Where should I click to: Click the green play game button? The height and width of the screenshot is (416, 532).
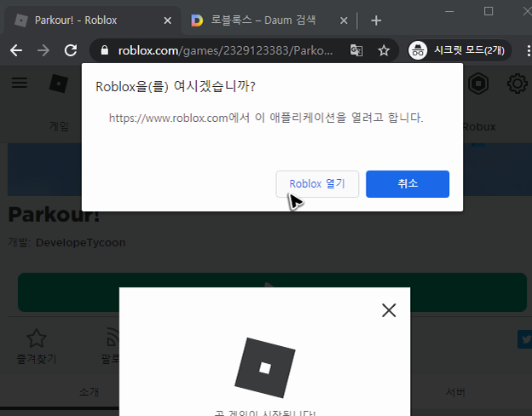pyautogui.click(x=272, y=292)
